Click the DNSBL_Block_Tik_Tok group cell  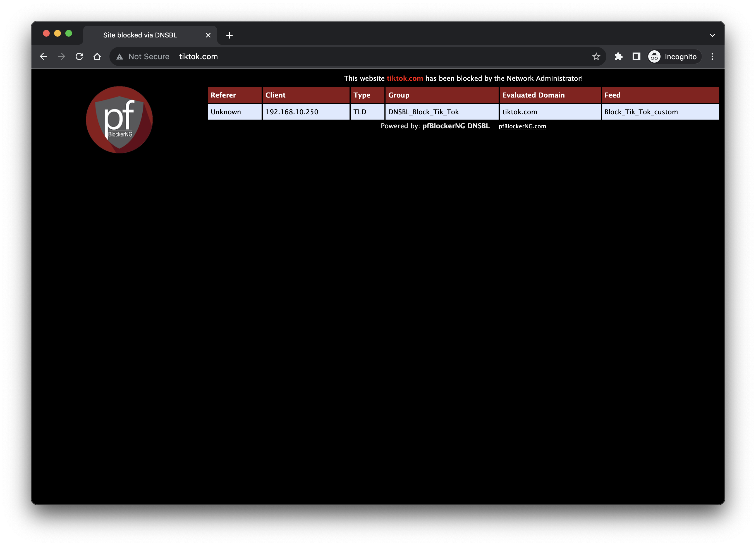pyautogui.click(x=441, y=112)
